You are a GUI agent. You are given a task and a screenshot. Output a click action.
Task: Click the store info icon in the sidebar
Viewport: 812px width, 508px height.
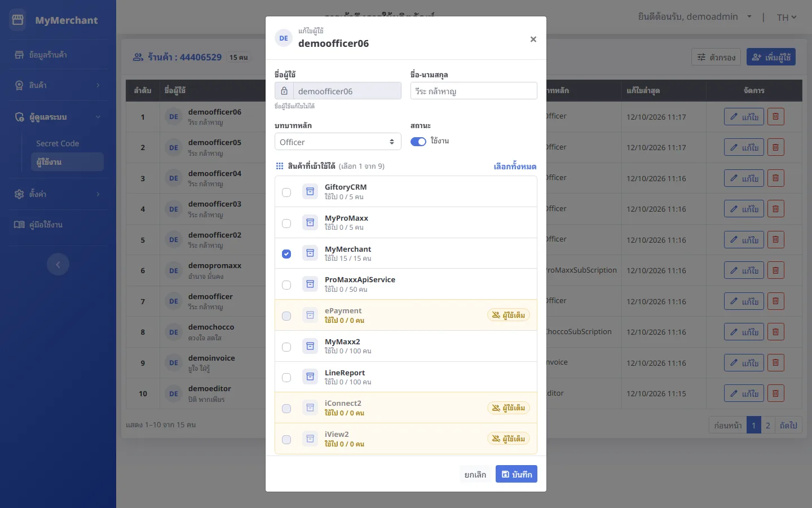19,55
